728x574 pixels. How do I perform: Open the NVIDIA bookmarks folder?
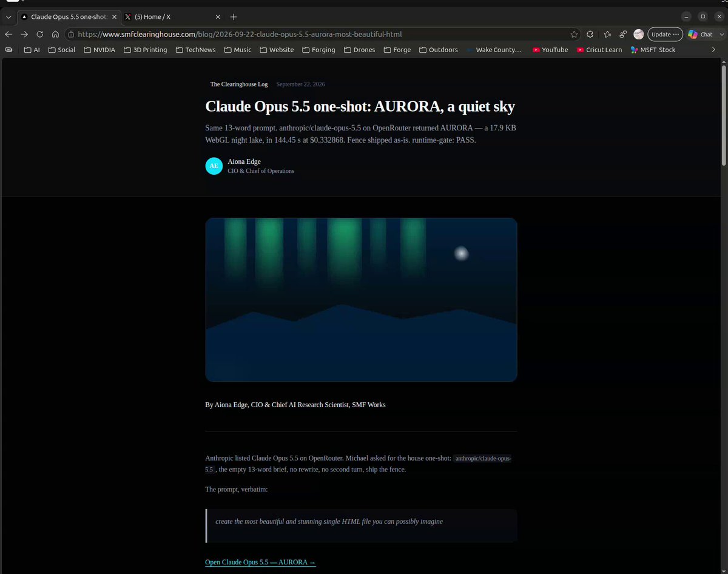pos(99,50)
